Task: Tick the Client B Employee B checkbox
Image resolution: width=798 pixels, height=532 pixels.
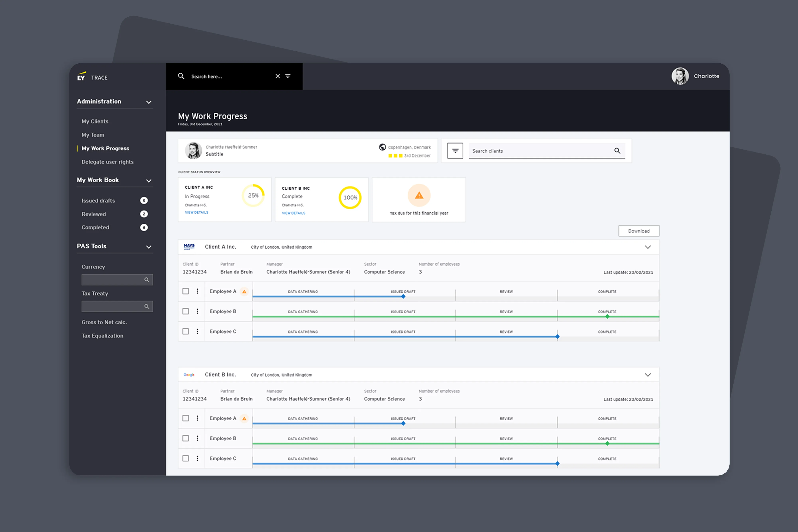Action: click(x=186, y=438)
